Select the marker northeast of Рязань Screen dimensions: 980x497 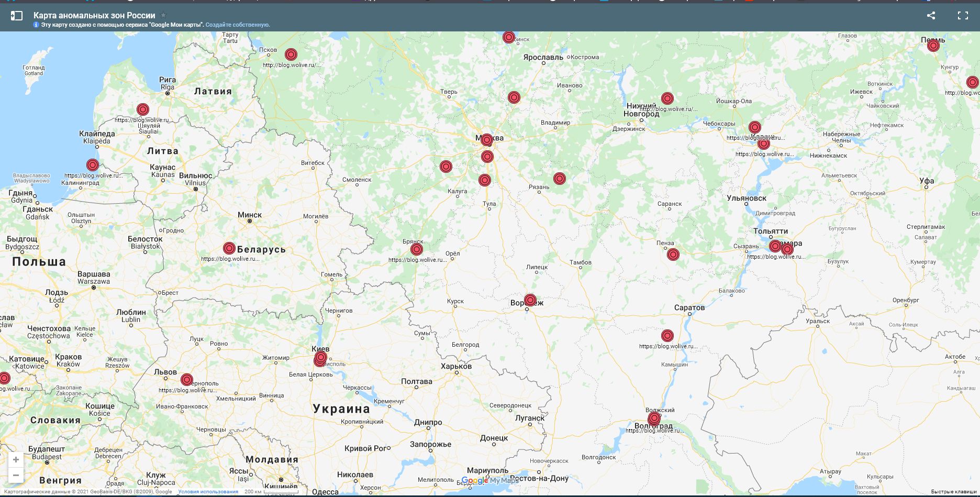coord(560,179)
